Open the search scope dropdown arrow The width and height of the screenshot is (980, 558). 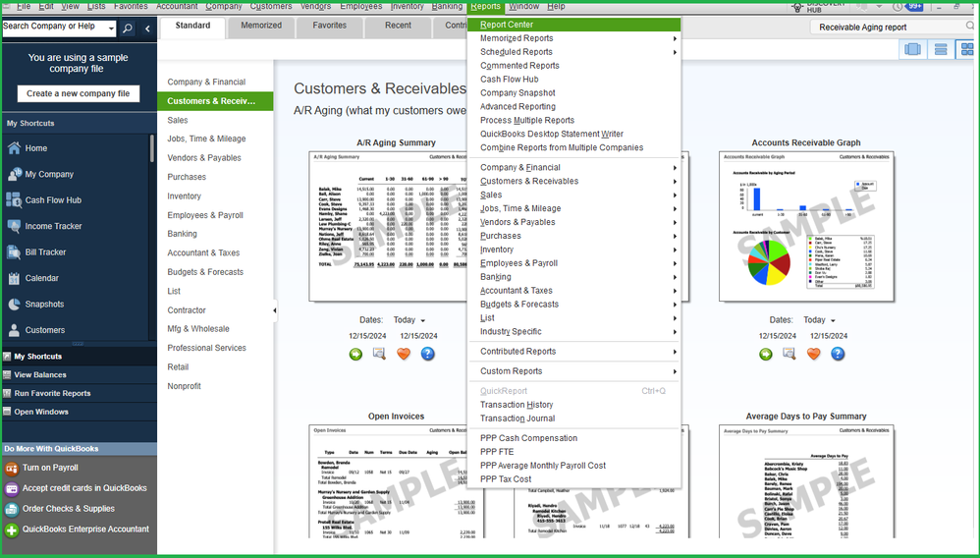click(x=111, y=28)
